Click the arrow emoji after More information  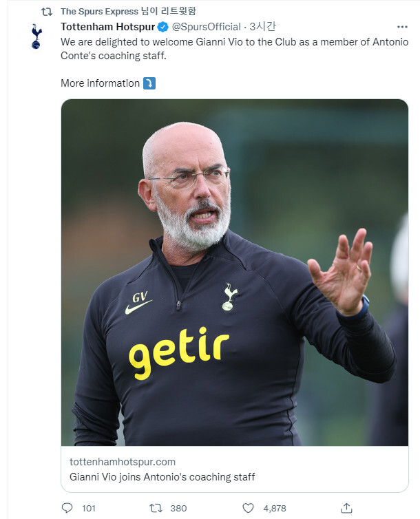coord(149,83)
